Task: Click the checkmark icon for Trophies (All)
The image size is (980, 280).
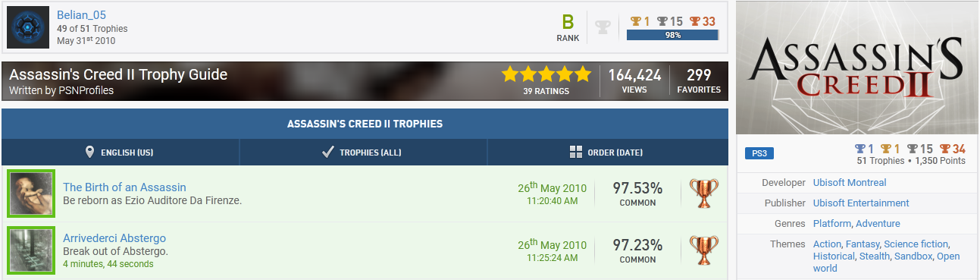Action: point(327,152)
